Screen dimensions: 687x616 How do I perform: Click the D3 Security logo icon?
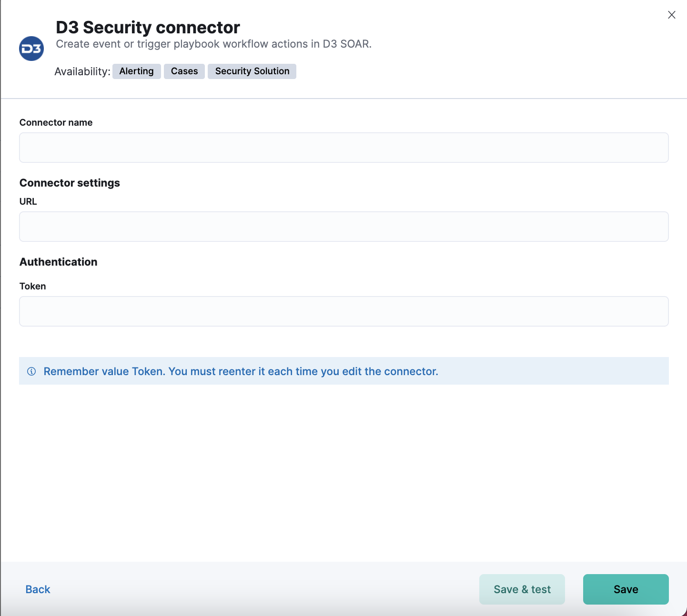click(x=31, y=49)
